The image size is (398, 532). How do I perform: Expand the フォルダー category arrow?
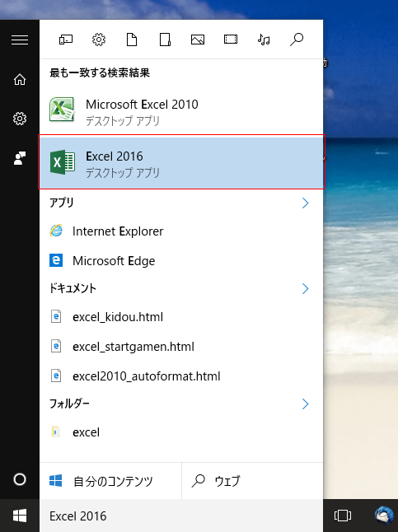[305, 404]
